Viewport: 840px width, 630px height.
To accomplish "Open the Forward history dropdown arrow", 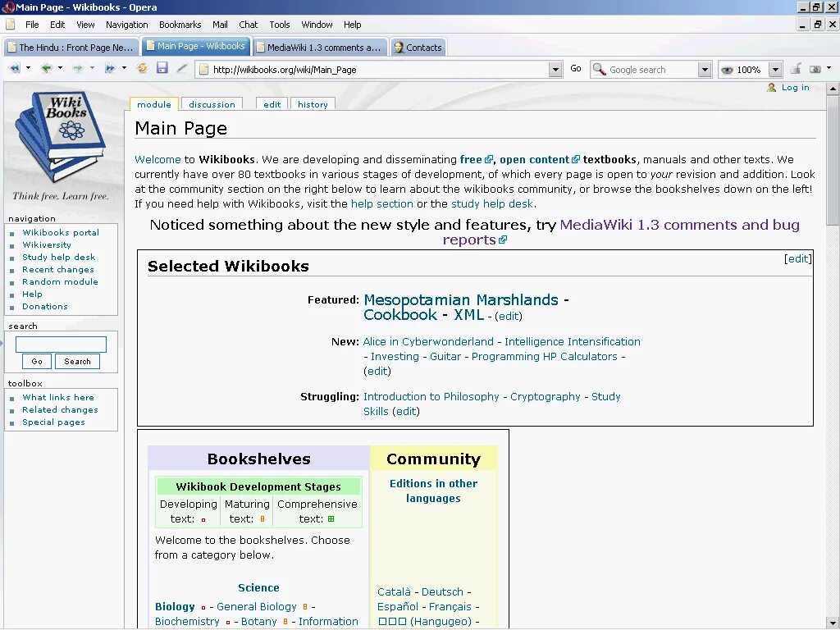I will pos(92,69).
